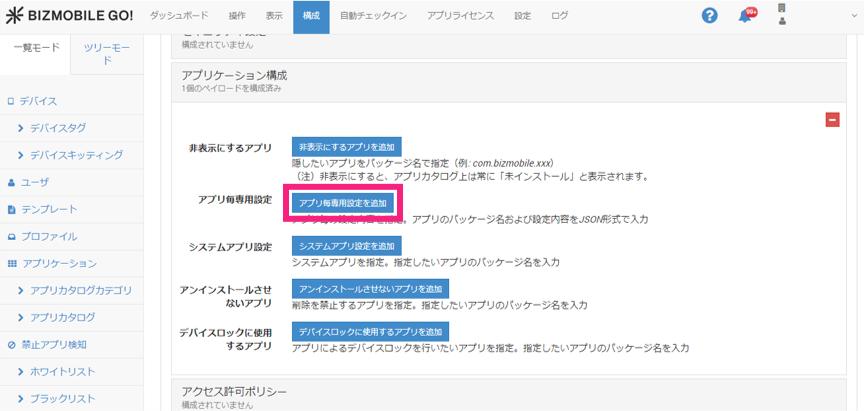Open ユーザ in the sidebar

[x=34, y=182]
